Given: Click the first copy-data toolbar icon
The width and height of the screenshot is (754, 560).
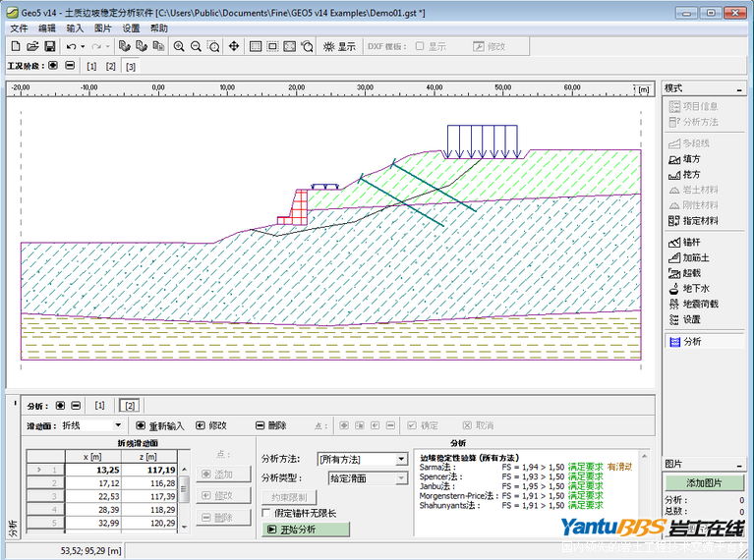Looking at the screenshot, I should tap(125, 46).
